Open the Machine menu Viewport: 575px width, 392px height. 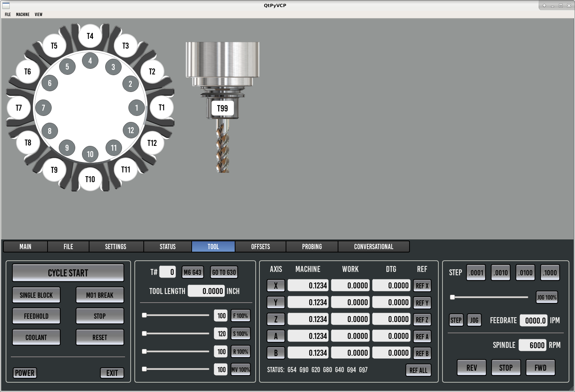22,15
